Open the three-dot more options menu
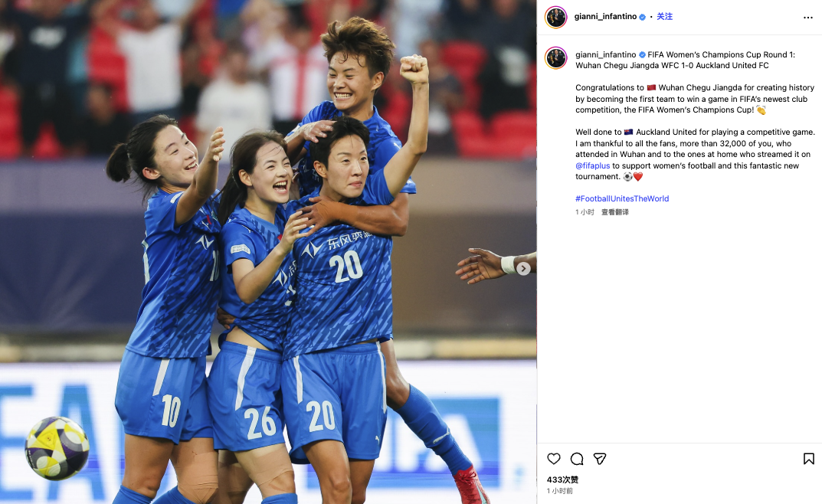The image size is (822, 504). click(808, 18)
